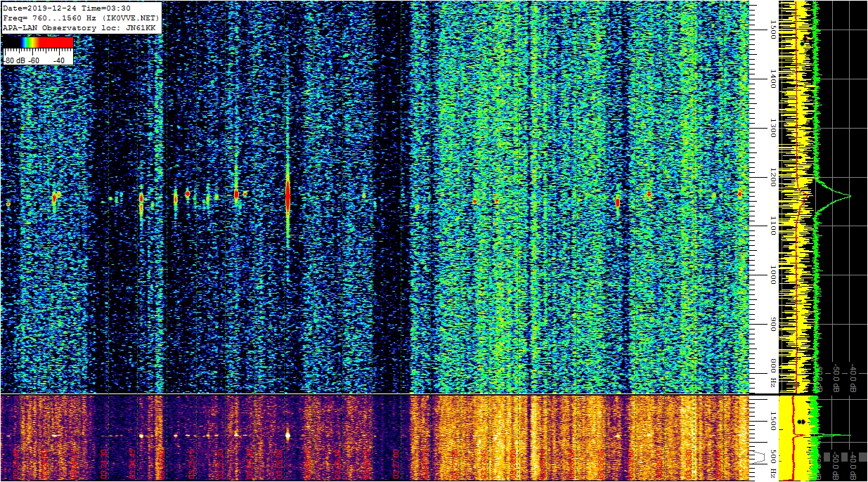This screenshot has height=482, width=868.
Task: Click the APA-LAN Observatory loc: JN61KK line
Action: 79,27
